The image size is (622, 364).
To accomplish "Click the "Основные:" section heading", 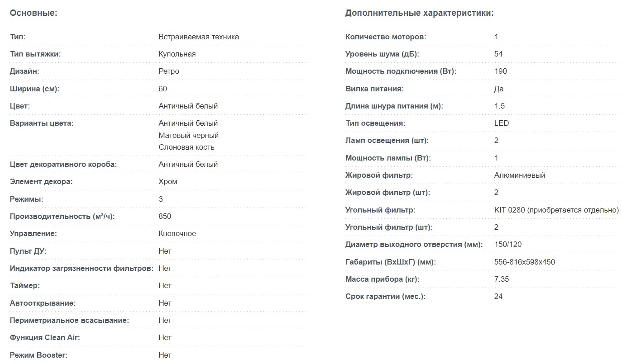I will click(33, 13).
